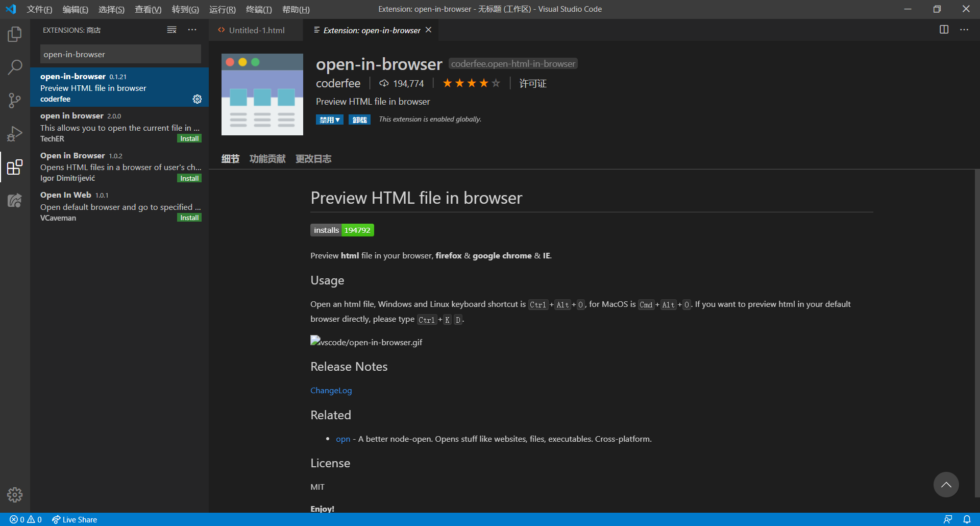Open the ChangeLog link
Image resolution: width=980 pixels, height=526 pixels.
(x=331, y=390)
